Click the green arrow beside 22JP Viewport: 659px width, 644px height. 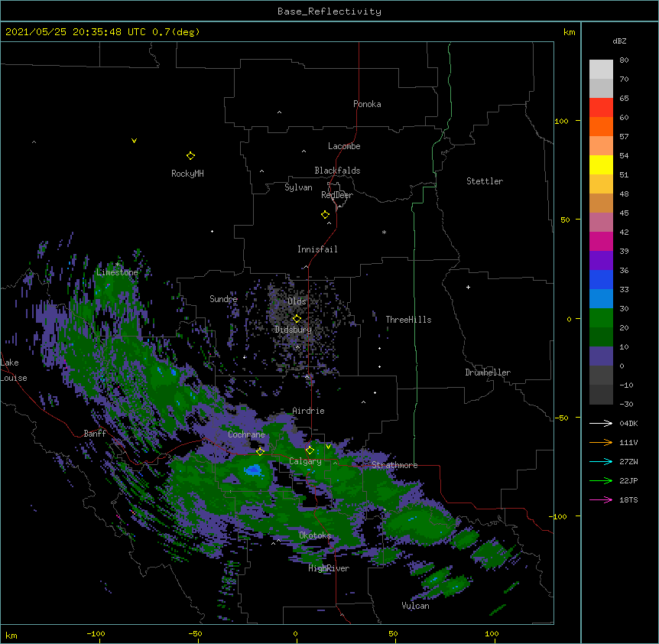click(601, 480)
